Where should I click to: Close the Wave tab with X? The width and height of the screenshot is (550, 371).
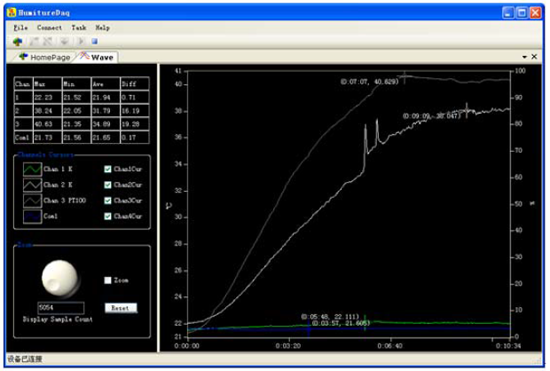[534, 57]
